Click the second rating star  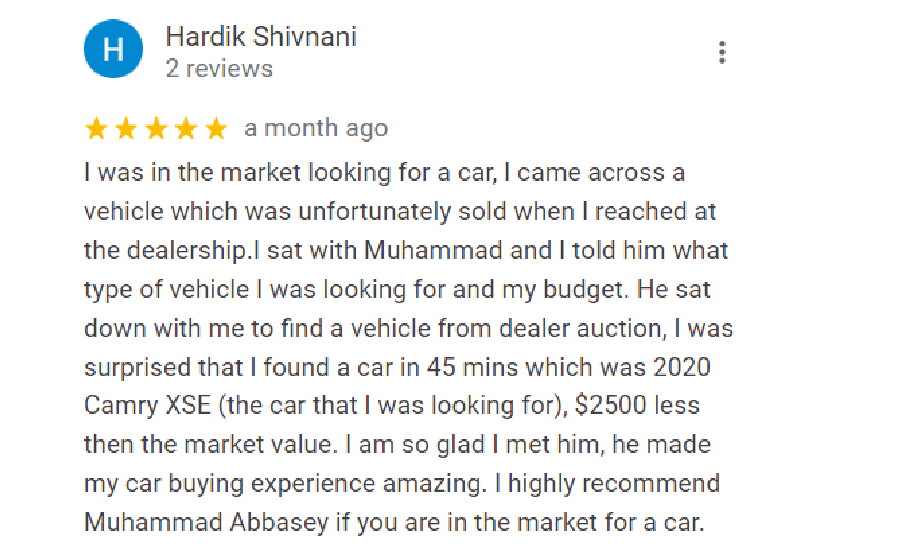[x=126, y=129]
